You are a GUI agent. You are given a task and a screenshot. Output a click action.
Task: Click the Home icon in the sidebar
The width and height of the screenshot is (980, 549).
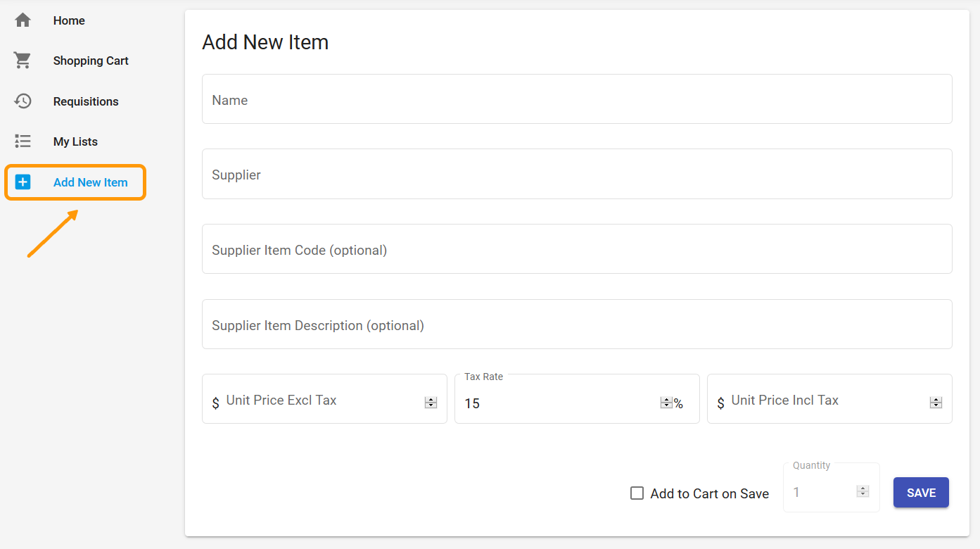pos(22,20)
